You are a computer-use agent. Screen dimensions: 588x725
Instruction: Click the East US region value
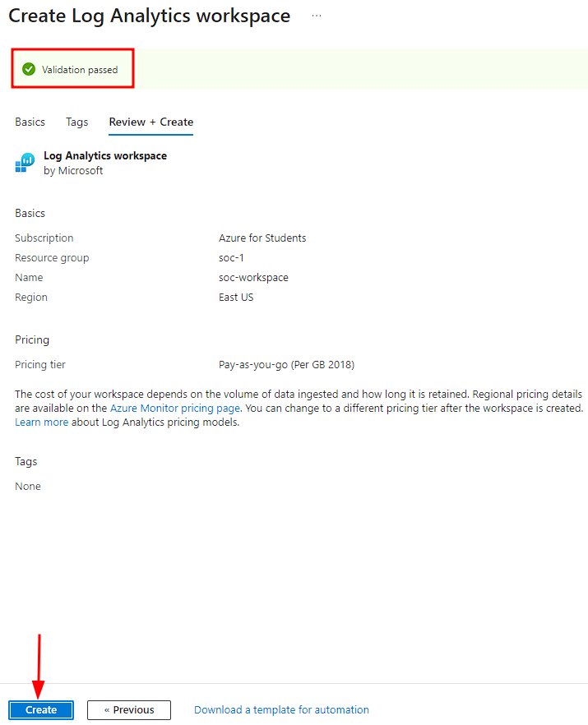click(236, 298)
